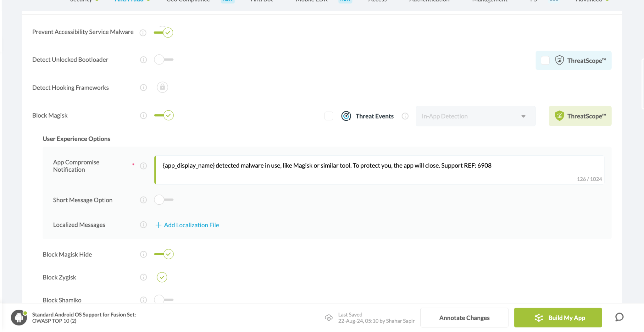Disable the Block Magisk toggle
Image resolution: width=644 pixels, height=332 pixels.
[x=164, y=115]
